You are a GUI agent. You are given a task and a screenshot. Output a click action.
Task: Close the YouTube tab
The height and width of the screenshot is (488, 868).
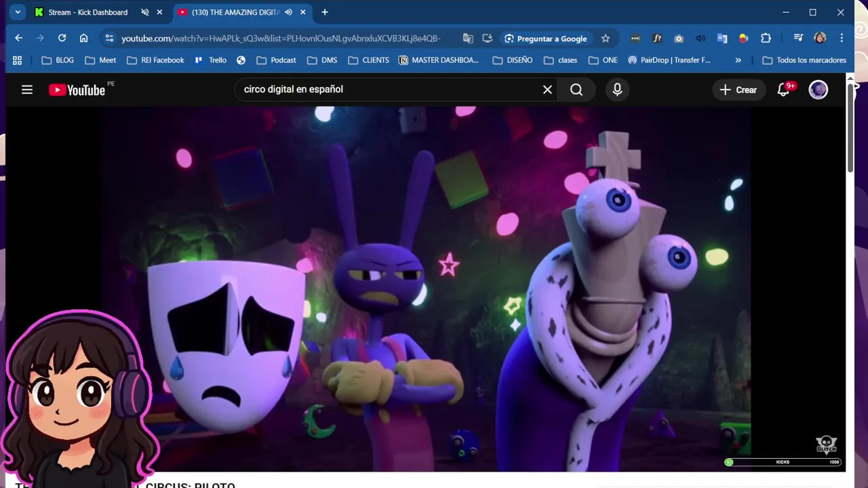303,12
